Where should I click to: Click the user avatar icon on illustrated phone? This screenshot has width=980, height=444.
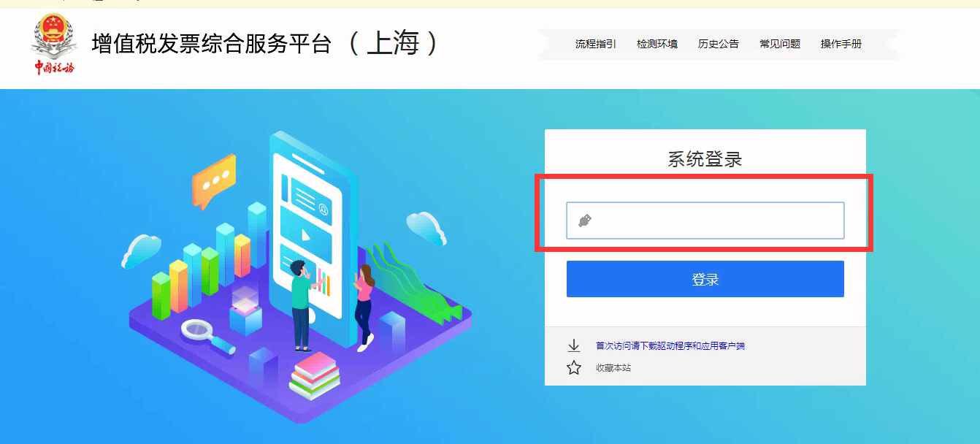tap(323, 210)
